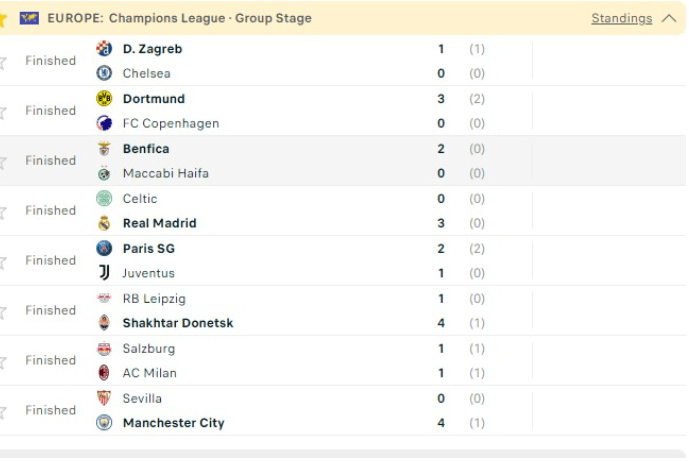This screenshot has height=461, width=689.
Task: Open the Standings link
Action: point(621,18)
